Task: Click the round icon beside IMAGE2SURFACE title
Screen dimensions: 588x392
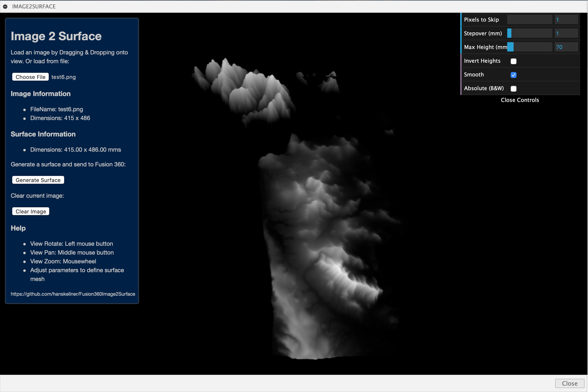Action: click(x=5, y=7)
